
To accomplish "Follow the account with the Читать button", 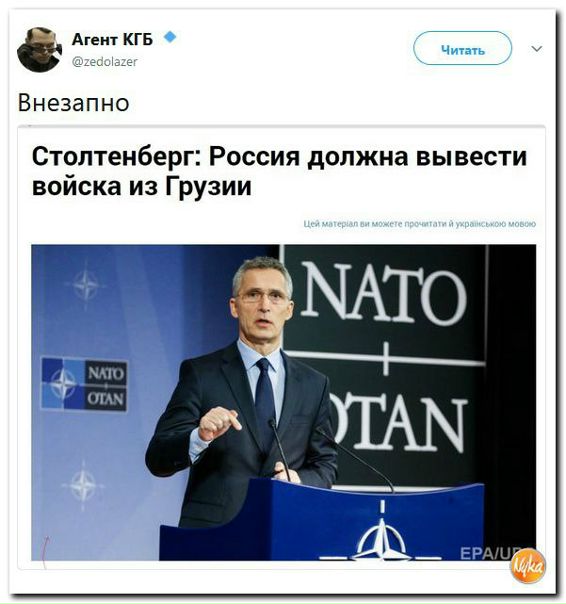I will pyautogui.click(x=462, y=48).
